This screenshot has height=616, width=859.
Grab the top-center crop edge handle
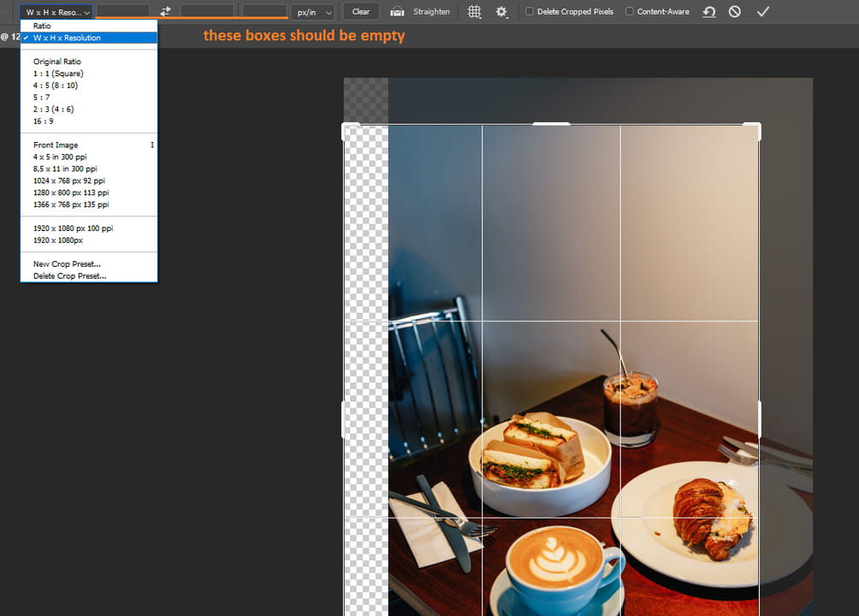click(551, 124)
